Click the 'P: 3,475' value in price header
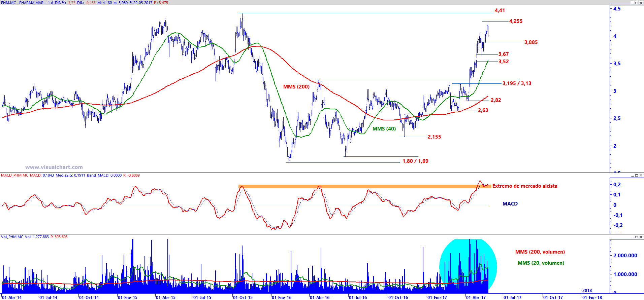Screen dimensions: 644x300 click(x=161, y=3)
